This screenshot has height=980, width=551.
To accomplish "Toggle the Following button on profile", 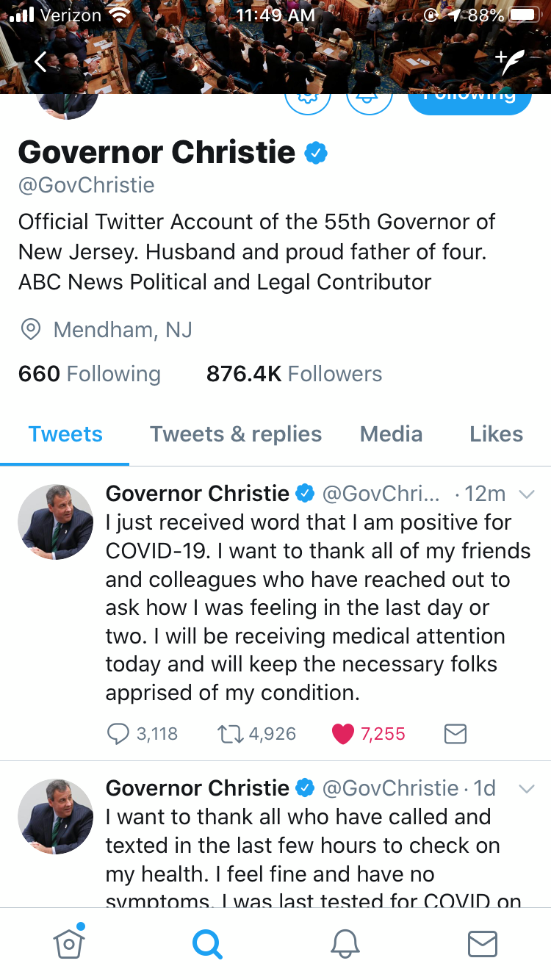I will [469, 101].
